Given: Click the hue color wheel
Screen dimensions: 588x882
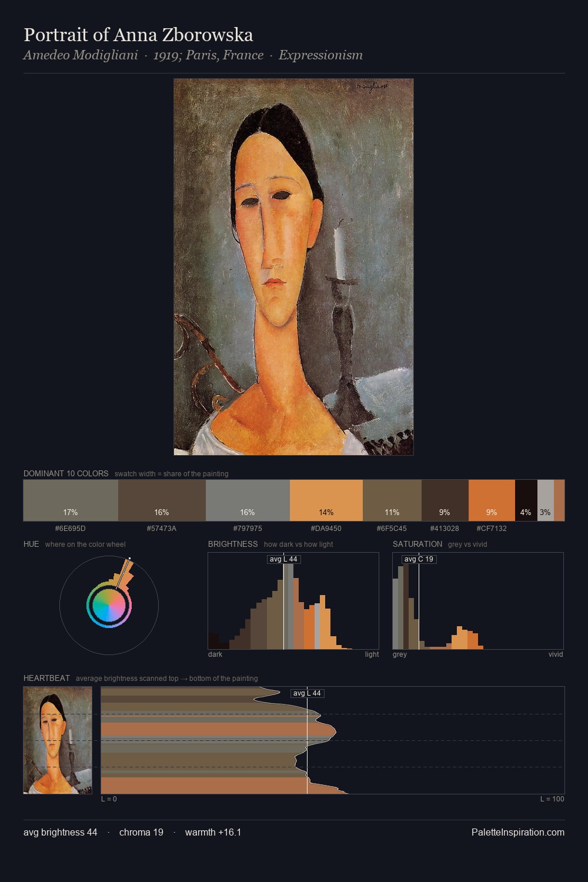Looking at the screenshot, I should (x=109, y=605).
